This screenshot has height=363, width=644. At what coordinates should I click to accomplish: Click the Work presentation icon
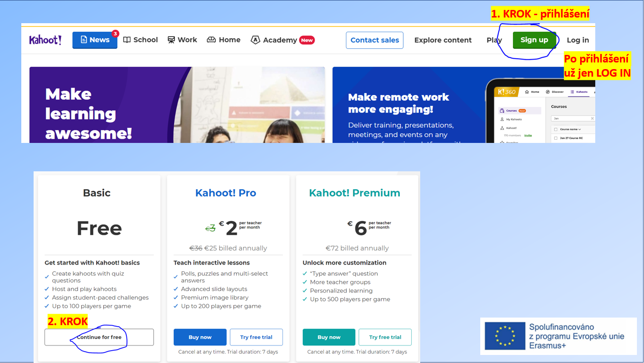(171, 40)
